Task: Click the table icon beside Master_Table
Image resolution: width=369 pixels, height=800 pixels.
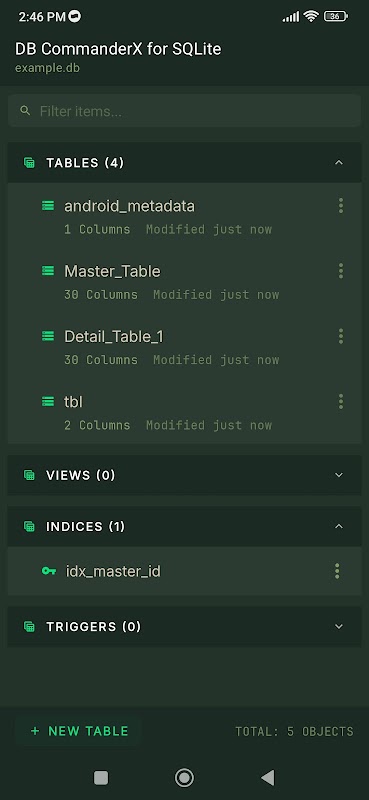Action: click(48, 271)
